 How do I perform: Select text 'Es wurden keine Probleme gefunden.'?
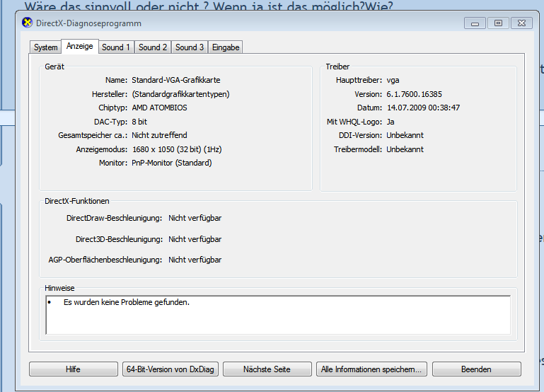point(127,302)
